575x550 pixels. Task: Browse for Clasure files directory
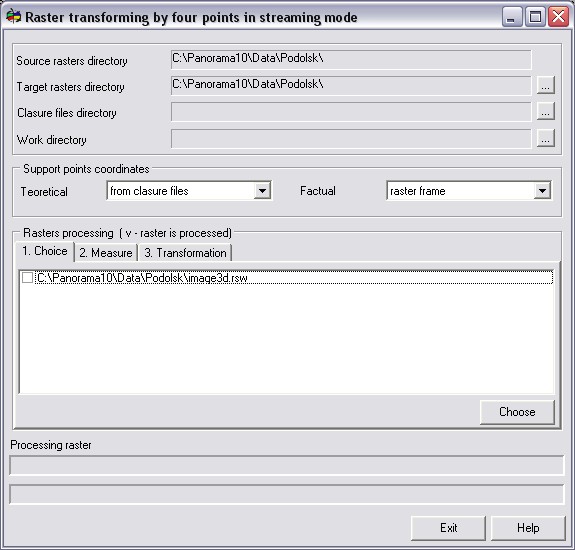(x=545, y=111)
